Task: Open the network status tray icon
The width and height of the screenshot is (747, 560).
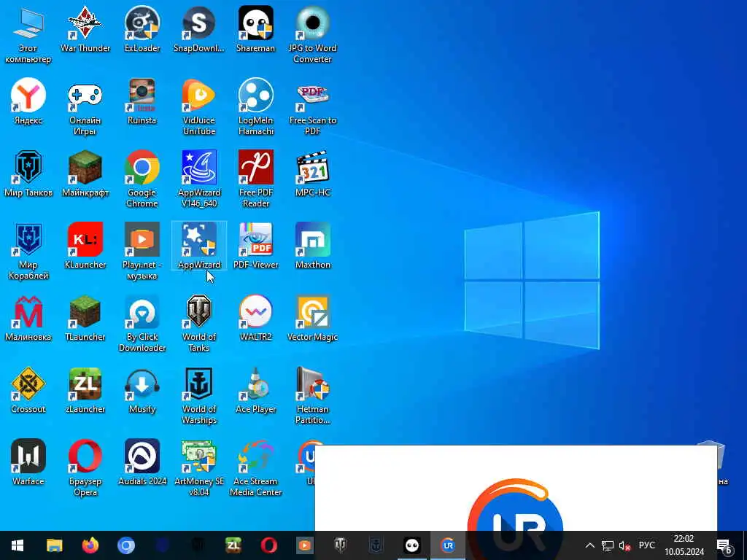Action: (x=608, y=545)
